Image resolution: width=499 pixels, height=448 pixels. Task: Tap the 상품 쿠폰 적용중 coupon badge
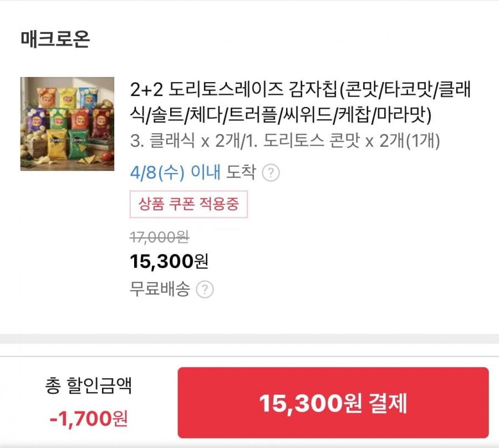point(189,205)
